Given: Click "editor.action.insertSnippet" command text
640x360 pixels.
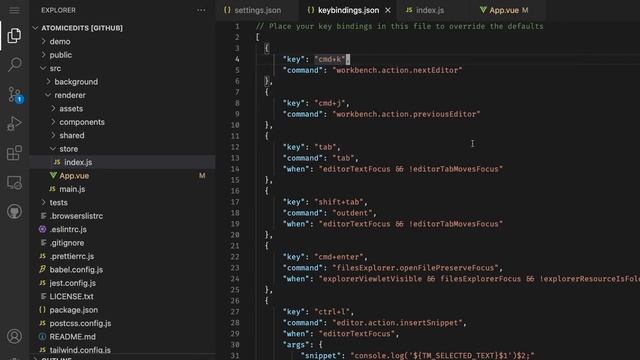Looking at the screenshot, I should [x=397, y=322].
